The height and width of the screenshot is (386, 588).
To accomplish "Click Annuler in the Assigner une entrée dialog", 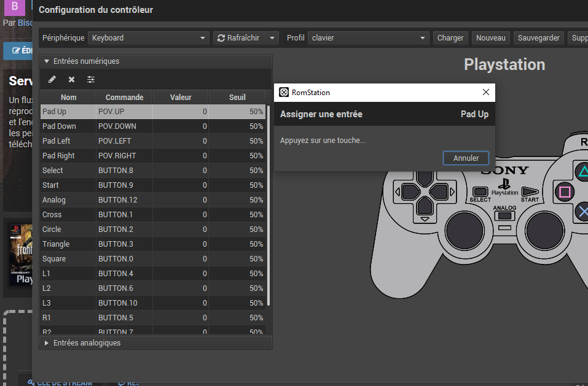I will [x=466, y=158].
